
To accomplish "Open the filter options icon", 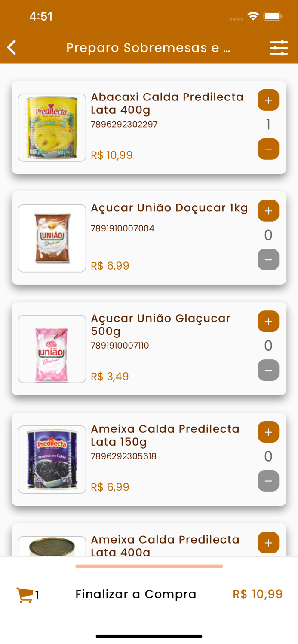I will tap(279, 47).
